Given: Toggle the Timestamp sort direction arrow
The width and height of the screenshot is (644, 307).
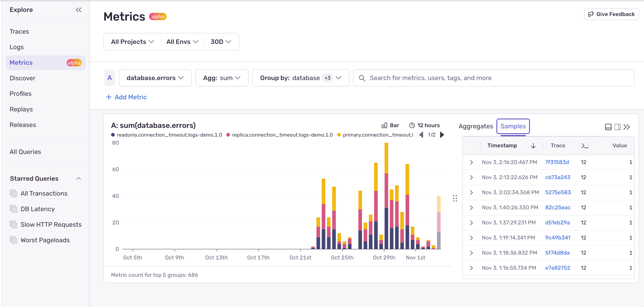Looking at the screenshot, I should pyautogui.click(x=533, y=145).
